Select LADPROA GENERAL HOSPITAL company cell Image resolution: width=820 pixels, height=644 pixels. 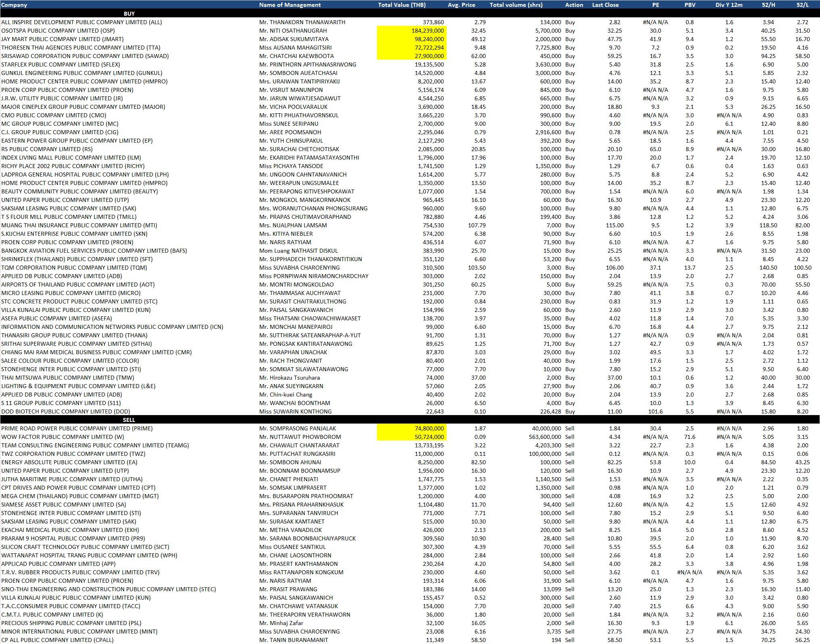point(85,175)
